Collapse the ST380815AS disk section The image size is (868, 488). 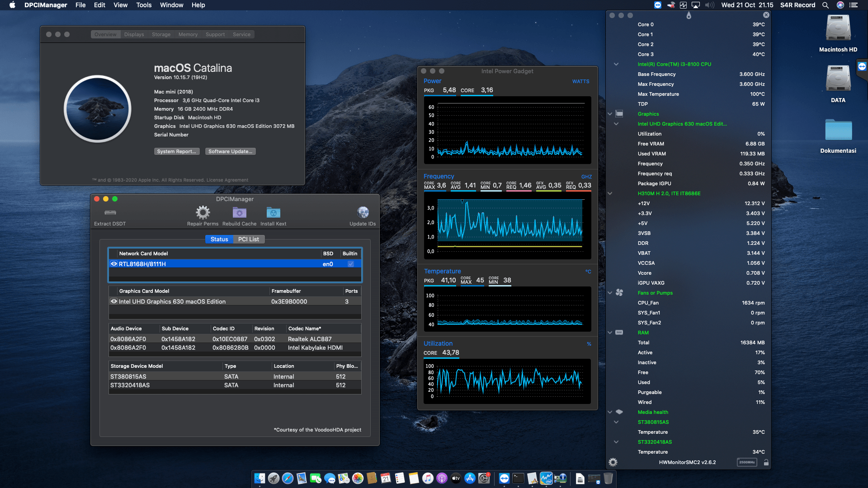[616, 422]
